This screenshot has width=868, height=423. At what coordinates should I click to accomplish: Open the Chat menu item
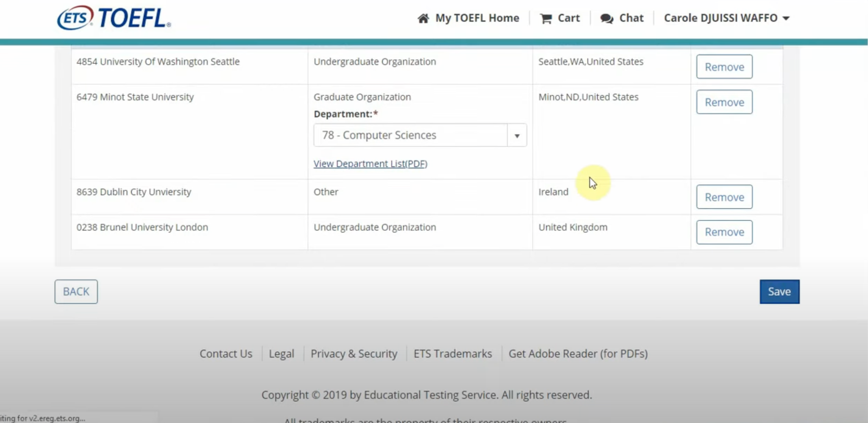[631, 18]
